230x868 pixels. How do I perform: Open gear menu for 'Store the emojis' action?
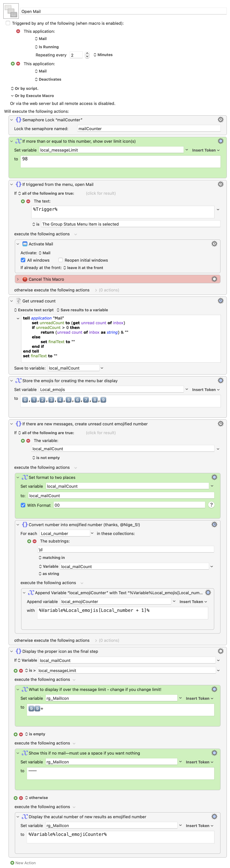(x=221, y=380)
